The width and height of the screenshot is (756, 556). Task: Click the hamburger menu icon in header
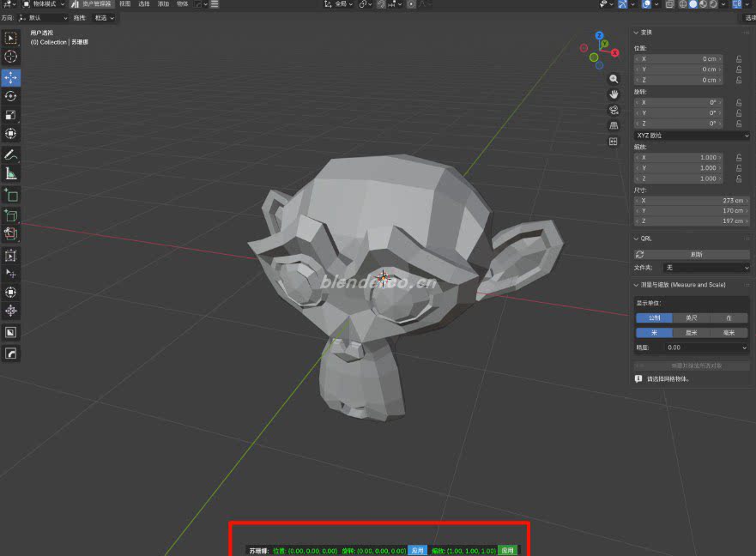[x=215, y=4]
